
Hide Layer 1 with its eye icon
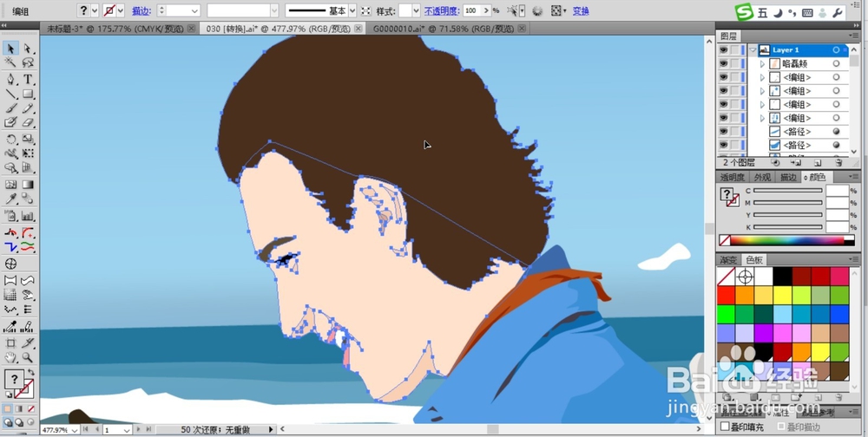tap(724, 49)
